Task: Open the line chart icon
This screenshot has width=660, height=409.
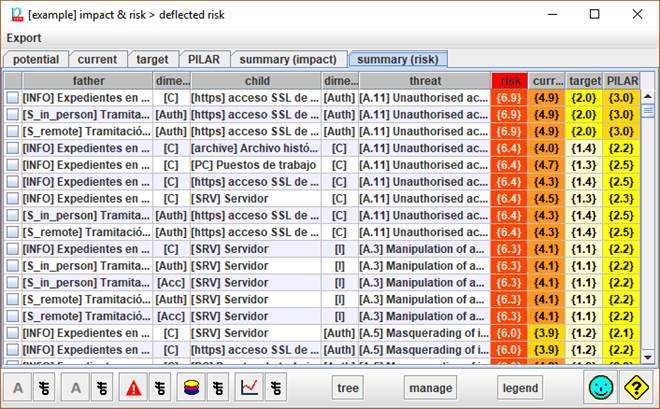Action: coord(248,388)
